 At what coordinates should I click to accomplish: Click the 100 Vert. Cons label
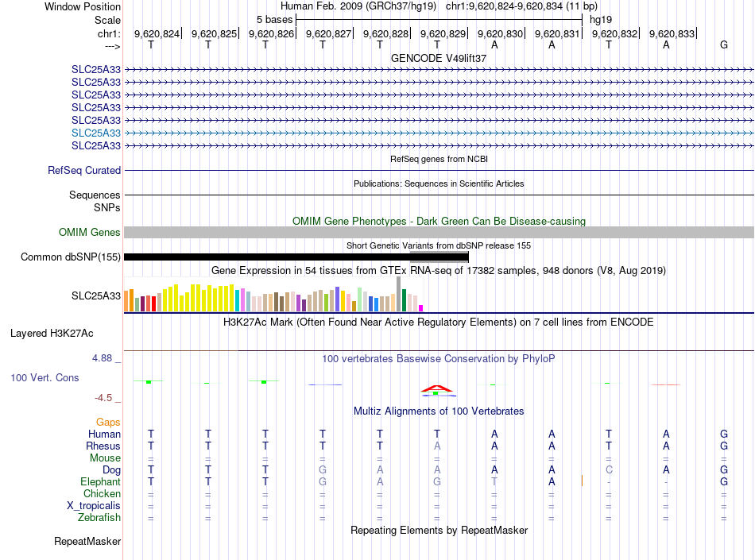[45, 377]
